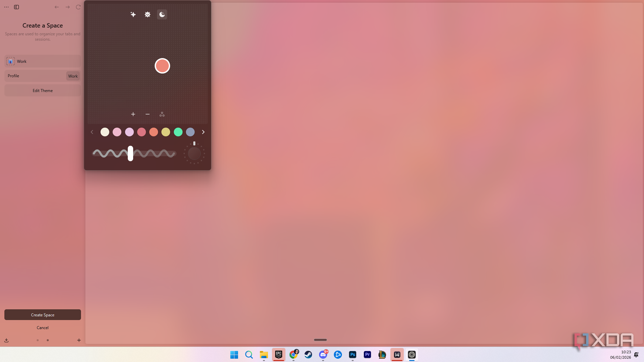The image size is (644, 362).
Task: Click the grain texture dial knob
Action: pos(194,153)
